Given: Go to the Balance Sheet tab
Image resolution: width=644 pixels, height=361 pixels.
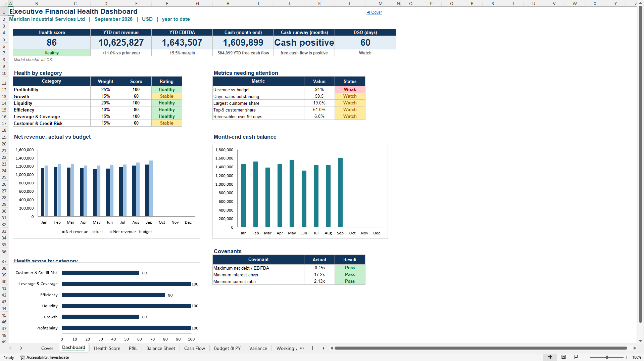Looking at the screenshot, I should click(161, 348).
